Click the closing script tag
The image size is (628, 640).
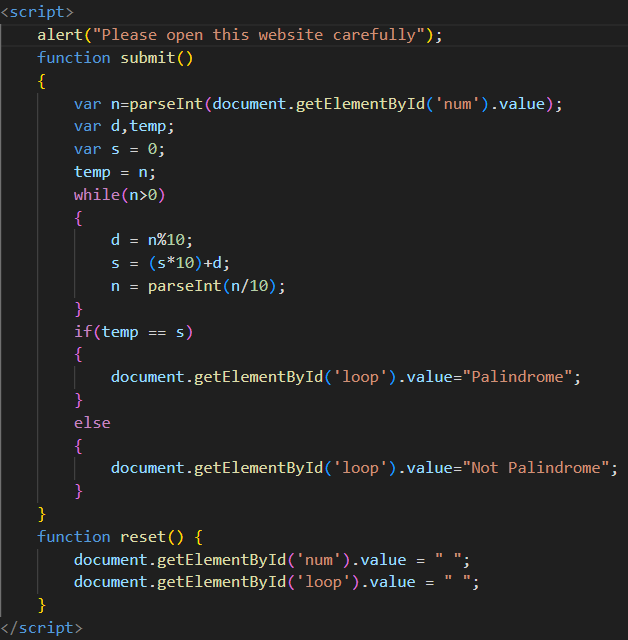(41, 627)
